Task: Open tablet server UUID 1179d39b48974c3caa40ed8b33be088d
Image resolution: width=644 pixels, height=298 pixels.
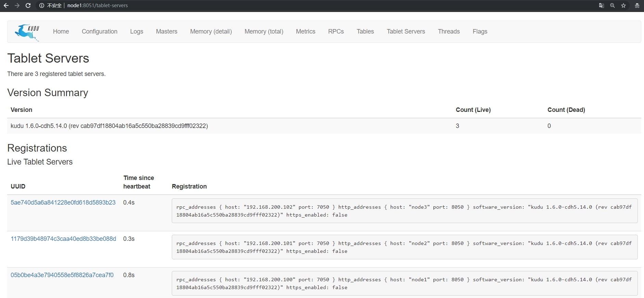Action: (x=63, y=239)
